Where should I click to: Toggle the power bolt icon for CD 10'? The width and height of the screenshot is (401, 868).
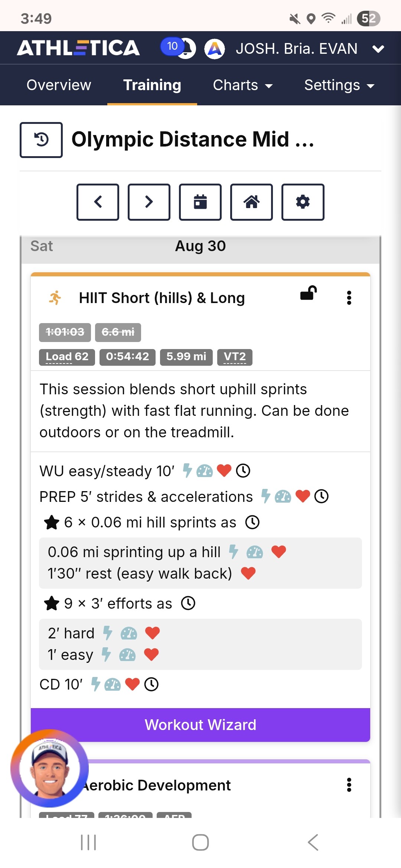(x=95, y=684)
